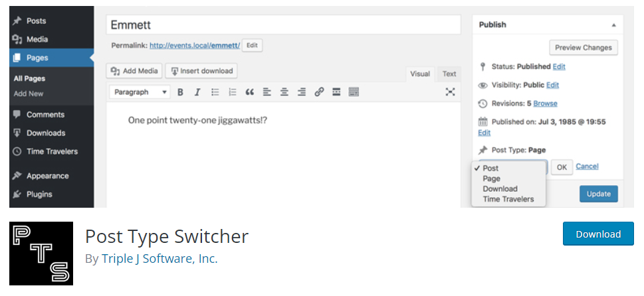Click the Media icon in sidebar
644x296 pixels.
[x=17, y=39]
